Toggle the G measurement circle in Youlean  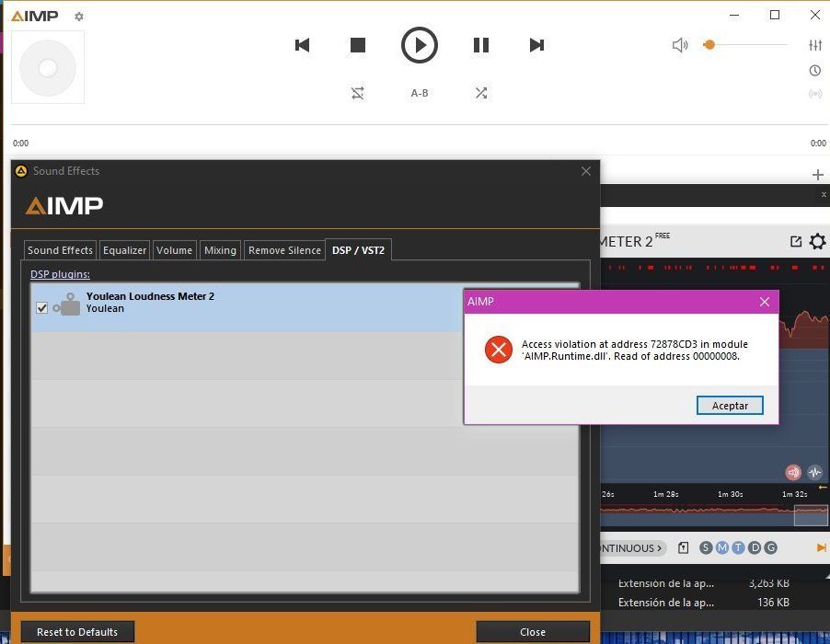coord(771,547)
